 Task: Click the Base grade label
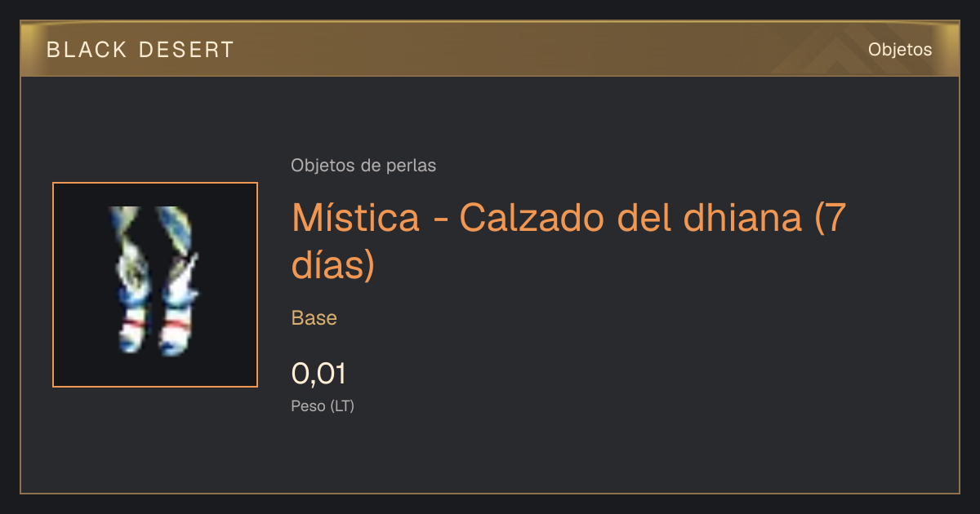[314, 318]
